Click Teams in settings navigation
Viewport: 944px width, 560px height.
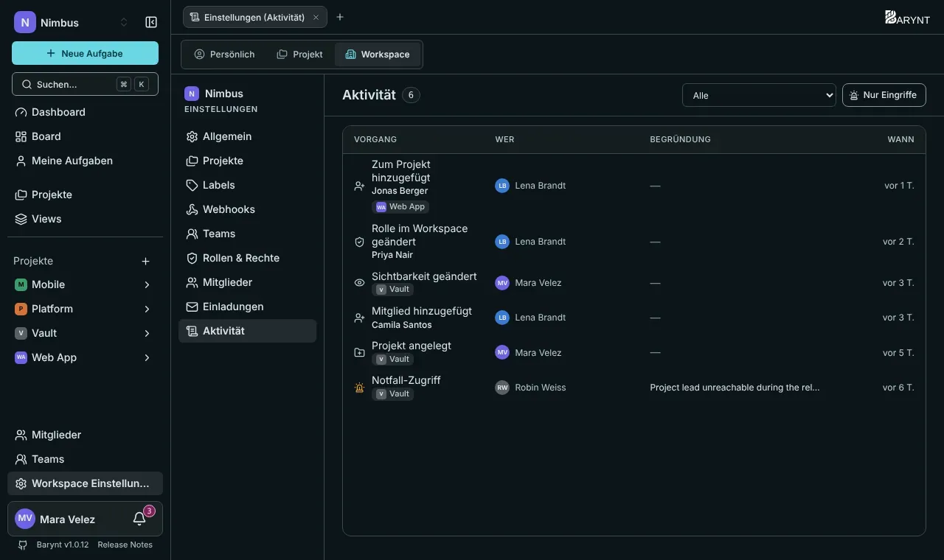pyautogui.click(x=247, y=234)
